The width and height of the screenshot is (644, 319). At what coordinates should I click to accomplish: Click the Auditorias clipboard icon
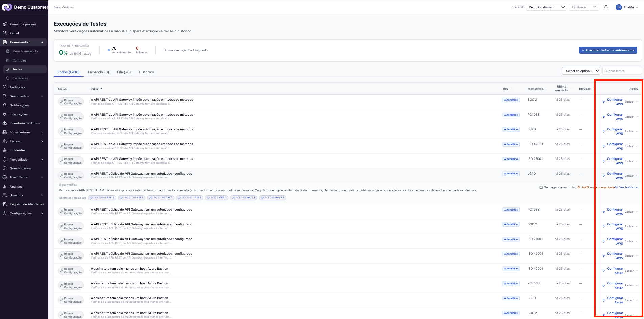[5, 87]
